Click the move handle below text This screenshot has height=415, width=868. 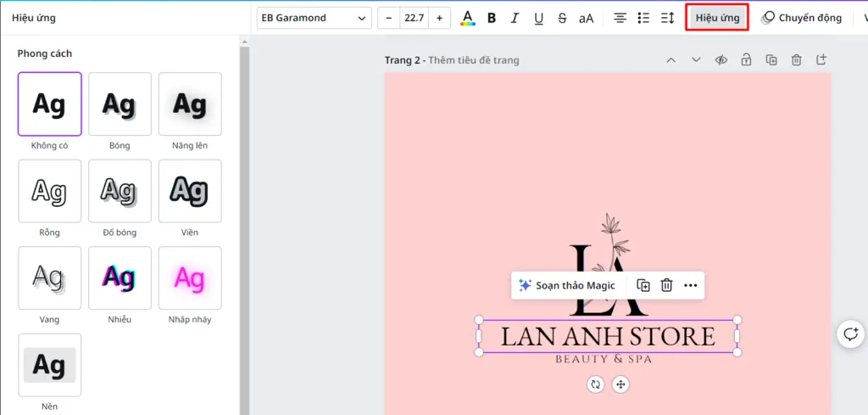click(620, 384)
